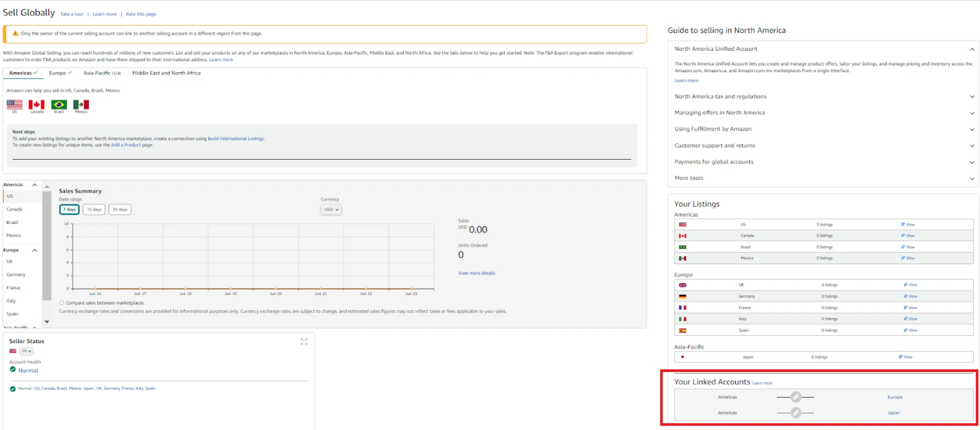Select the 15 days date range

pos(94,210)
